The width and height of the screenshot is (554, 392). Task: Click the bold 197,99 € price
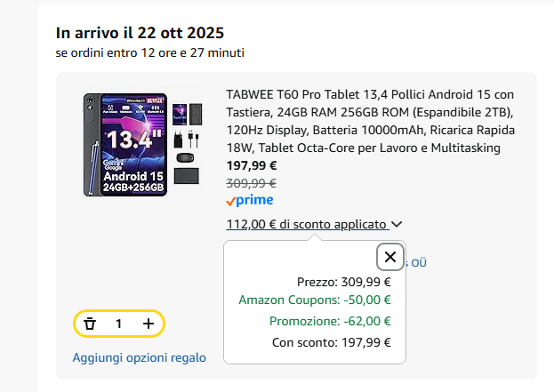point(252,164)
